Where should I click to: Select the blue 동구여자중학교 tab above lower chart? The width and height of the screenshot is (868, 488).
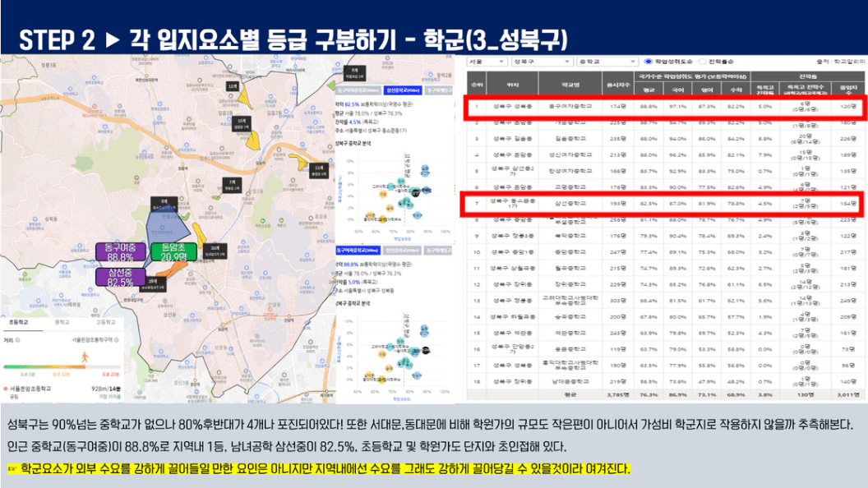[x=358, y=251]
